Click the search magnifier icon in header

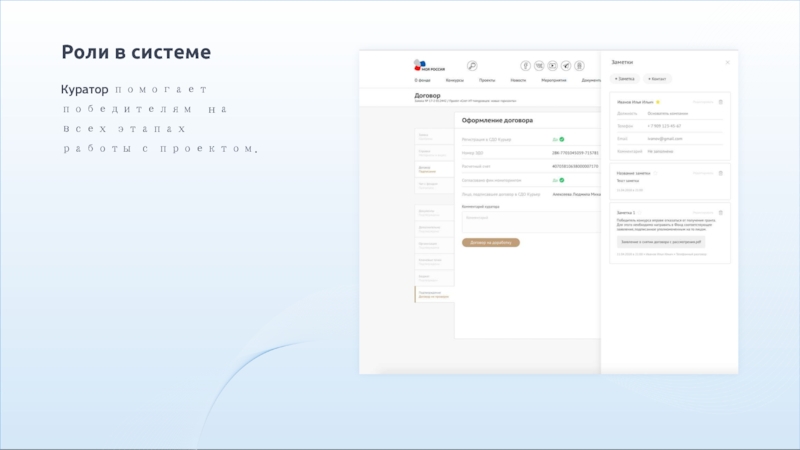pyautogui.click(x=472, y=65)
